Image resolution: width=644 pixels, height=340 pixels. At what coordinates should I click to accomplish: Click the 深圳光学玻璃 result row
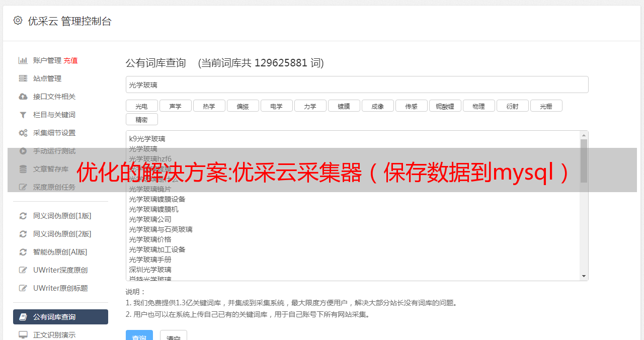[353, 270]
